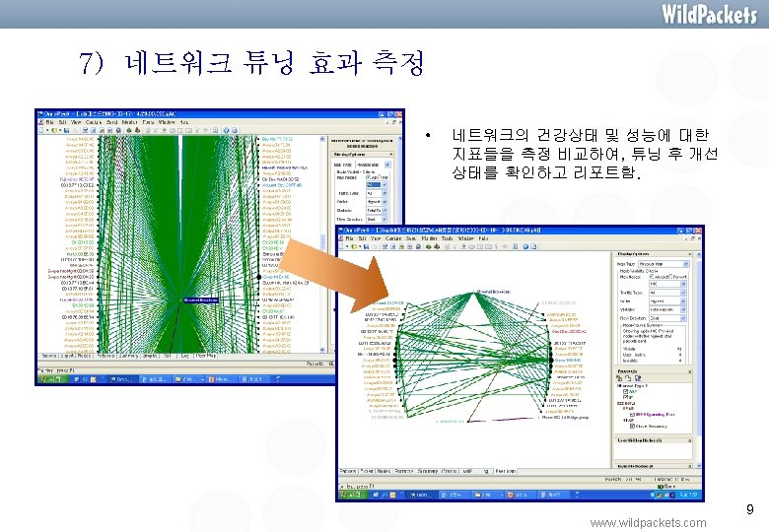Click New icon in front window toolbar
The width and height of the screenshot is (769, 532).
click(343, 247)
